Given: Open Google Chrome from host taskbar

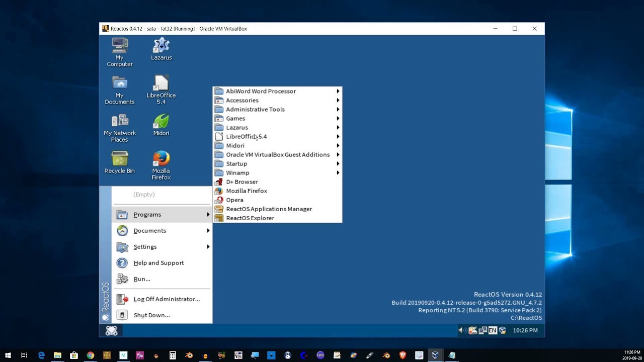Looking at the screenshot, I should pos(90,355).
